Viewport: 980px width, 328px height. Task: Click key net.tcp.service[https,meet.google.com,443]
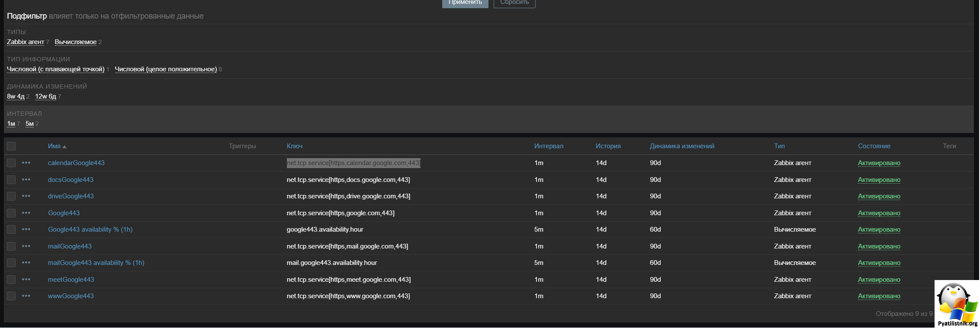point(349,280)
